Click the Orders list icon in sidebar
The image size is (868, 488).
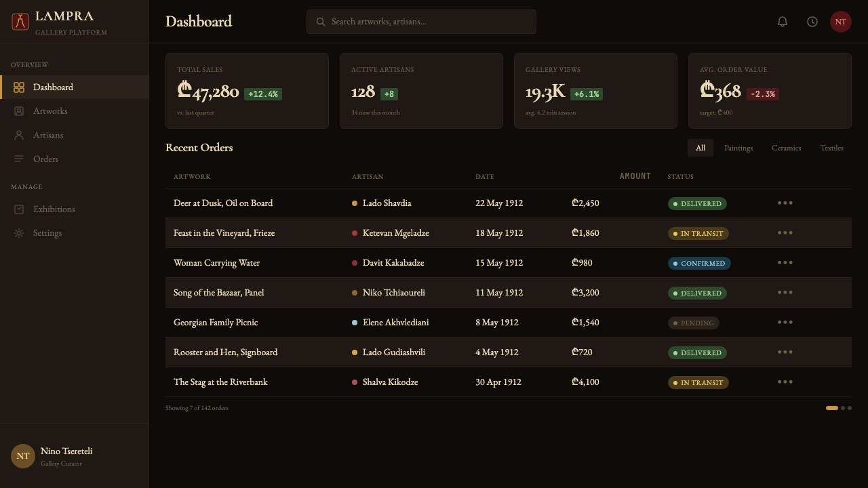tap(19, 159)
